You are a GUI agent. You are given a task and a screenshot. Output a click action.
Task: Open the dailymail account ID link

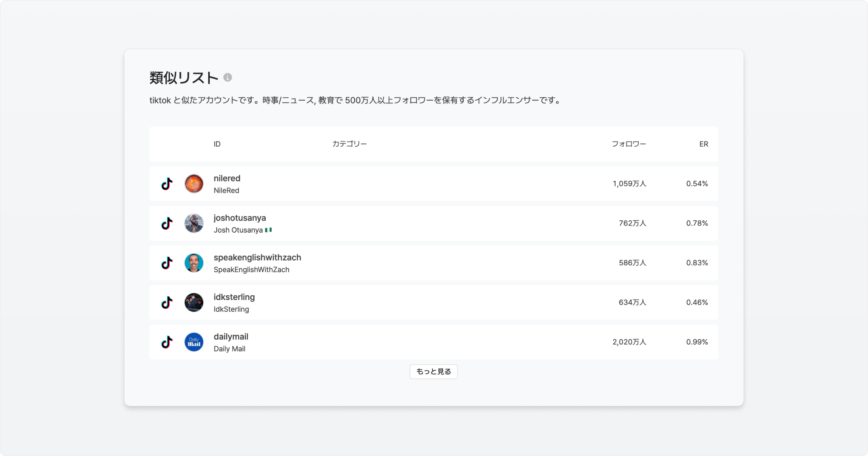pos(231,337)
